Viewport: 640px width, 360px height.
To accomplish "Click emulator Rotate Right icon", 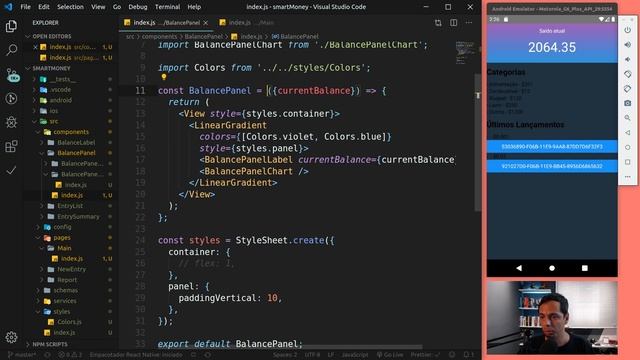I will tap(628, 89).
